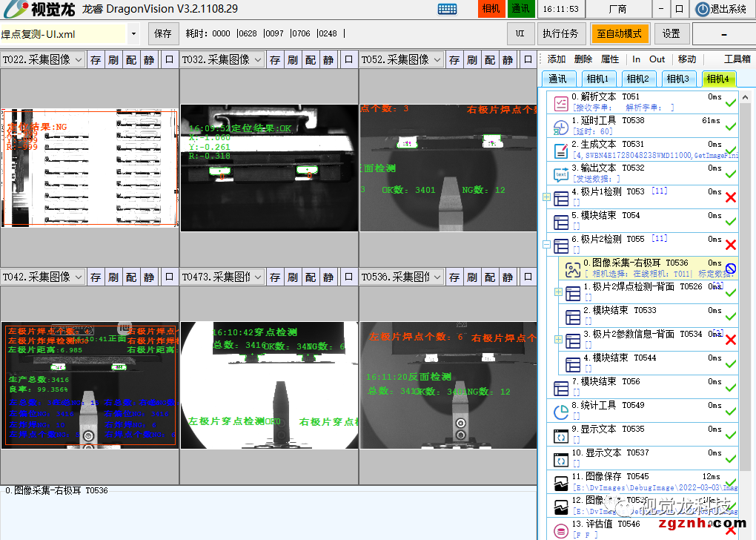This screenshot has height=540, width=756.
Task: Toggle the green 通讯 status indicator
Action: [520, 9]
